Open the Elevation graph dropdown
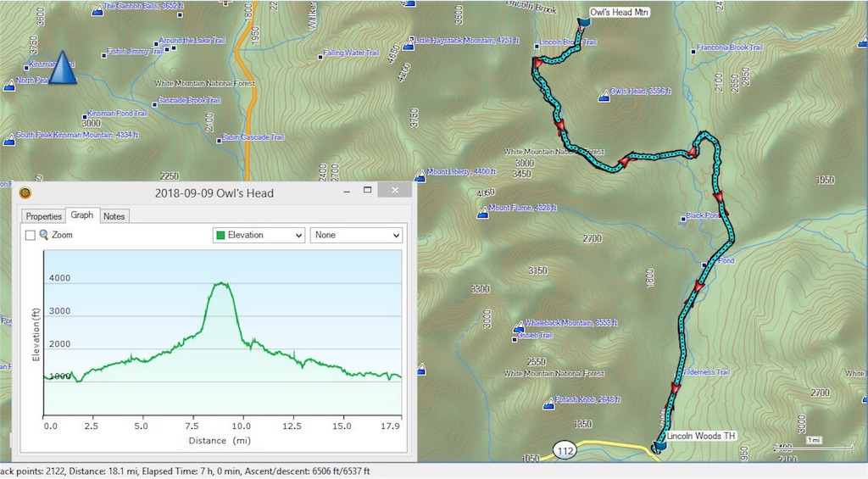 pos(259,236)
